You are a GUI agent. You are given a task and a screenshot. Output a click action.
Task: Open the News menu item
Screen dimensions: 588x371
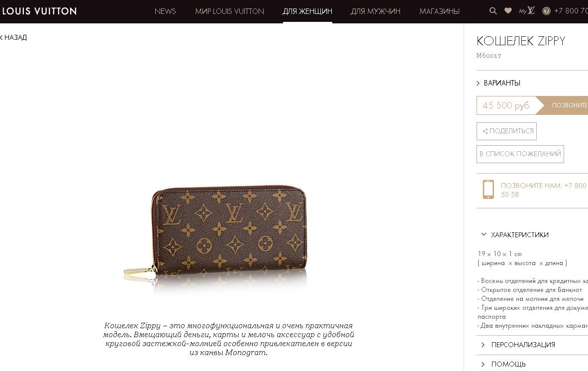click(x=165, y=11)
